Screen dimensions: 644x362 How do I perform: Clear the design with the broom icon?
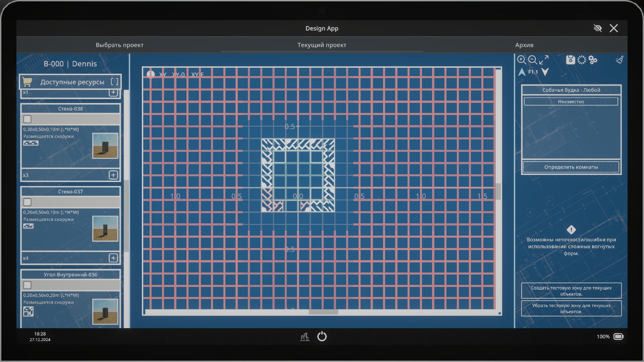[620, 60]
